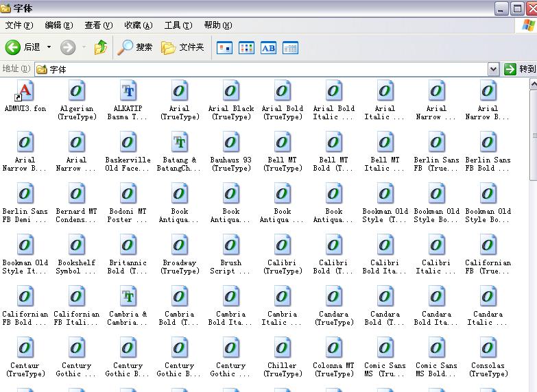
Task: Click the Search (搜索) toolbar button
Action: pos(134,47)
